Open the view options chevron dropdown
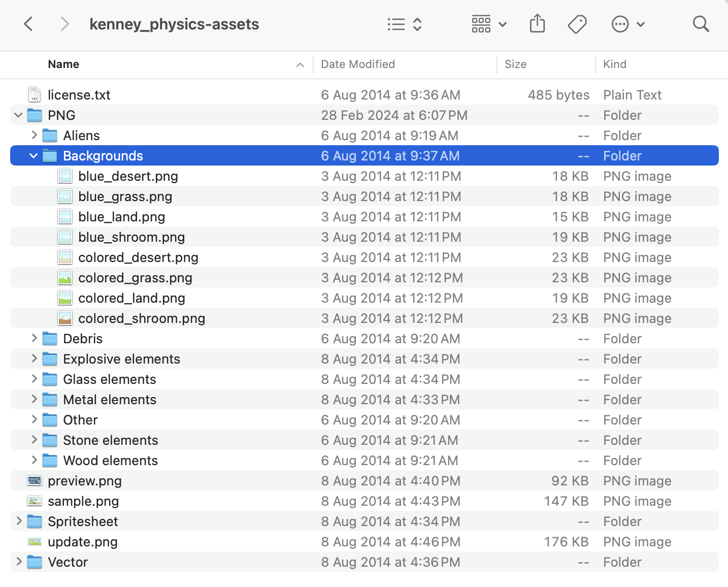 (418, 24)
